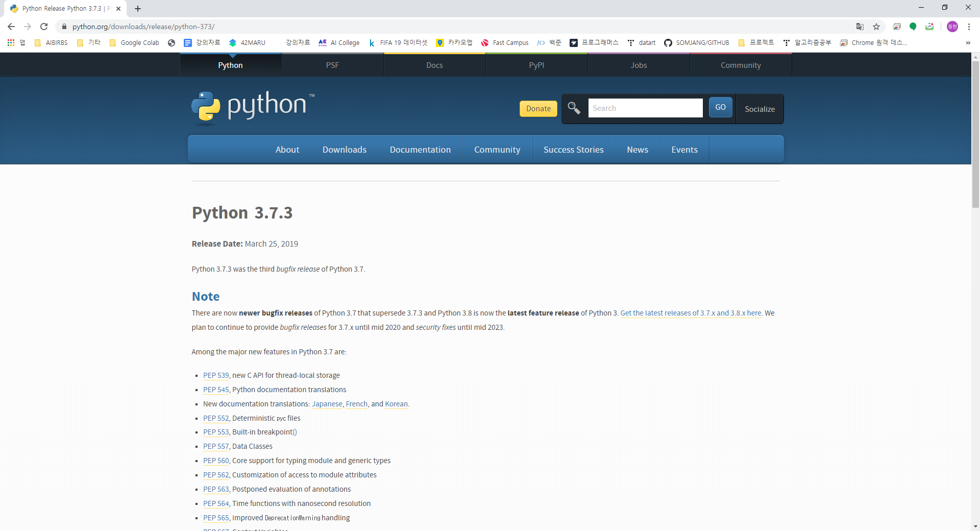Click the GO search button

720,107
